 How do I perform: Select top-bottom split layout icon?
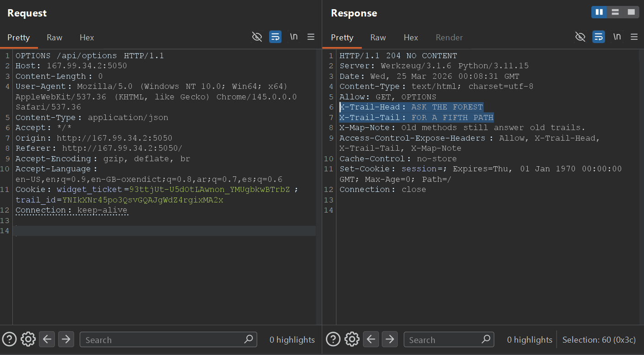(615, 12)
